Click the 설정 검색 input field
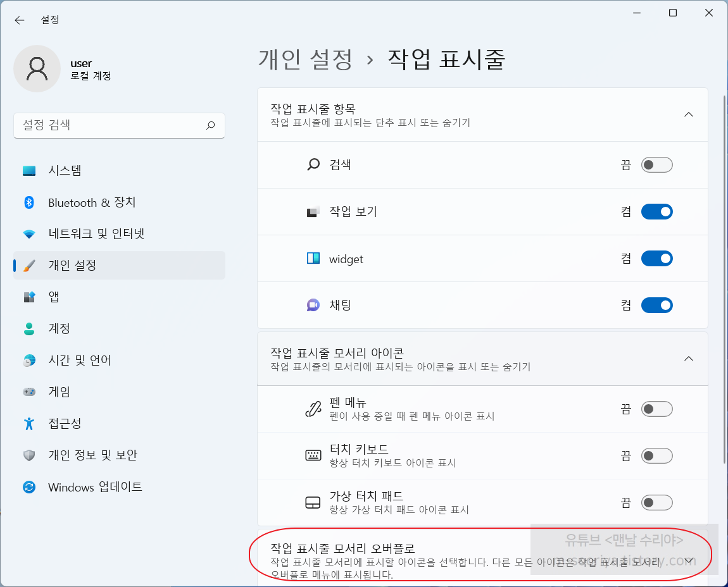This screenshot has width=728, height=587. pyautogui.click(x=119, y=125)
